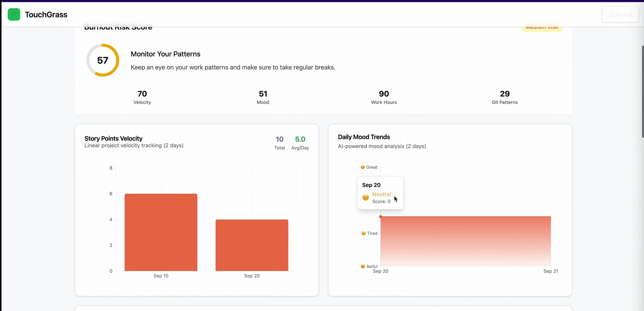Click the TouchGrass brand name
The width and height of the screenshot is (644, 311).
(x=46, y=15)
